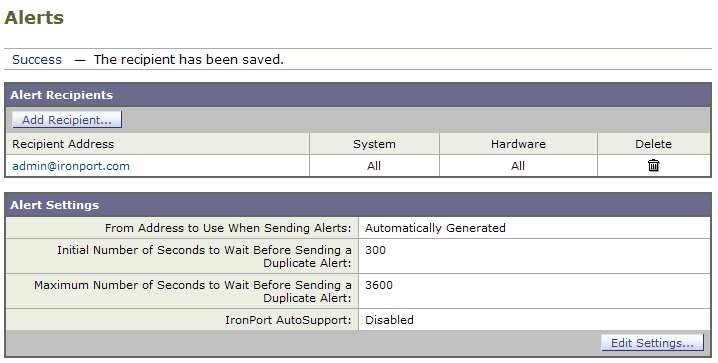
Task: Click the Hardware column header
Action: coord(518,144)
